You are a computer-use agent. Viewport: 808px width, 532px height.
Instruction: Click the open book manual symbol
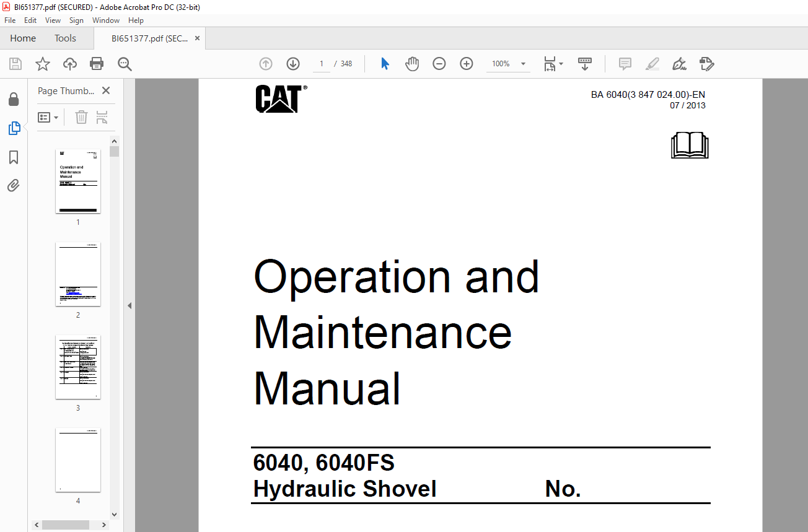click(690, 145)
